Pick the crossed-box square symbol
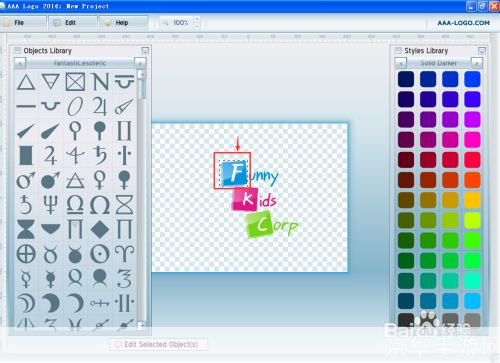 click(x=75, y=82)
